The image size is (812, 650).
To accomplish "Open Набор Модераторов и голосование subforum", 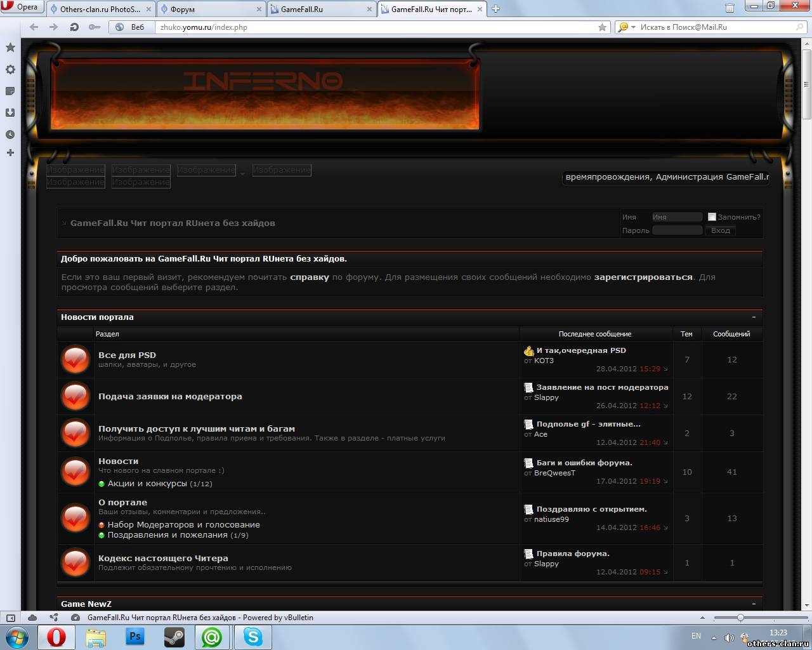I will [183, 525].
